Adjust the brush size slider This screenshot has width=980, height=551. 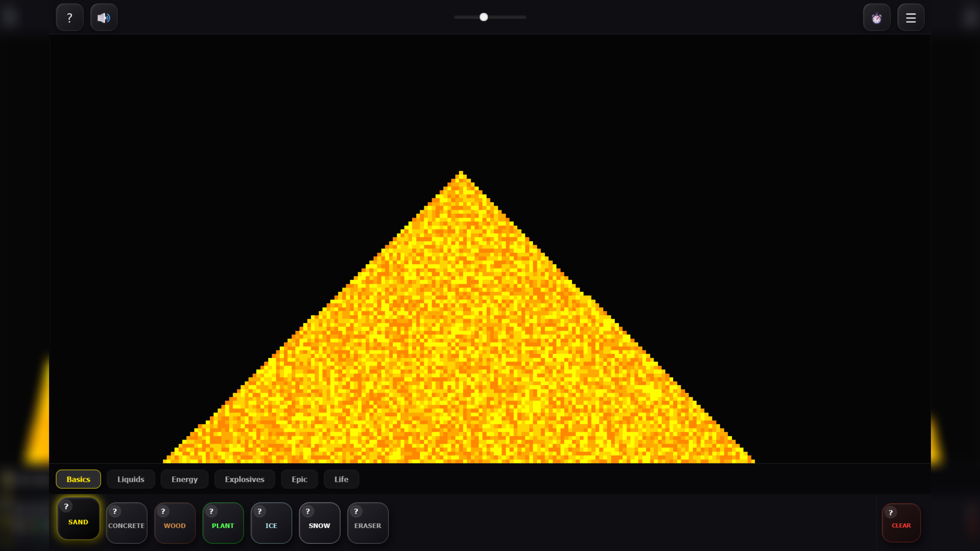[x=483, y=17]
